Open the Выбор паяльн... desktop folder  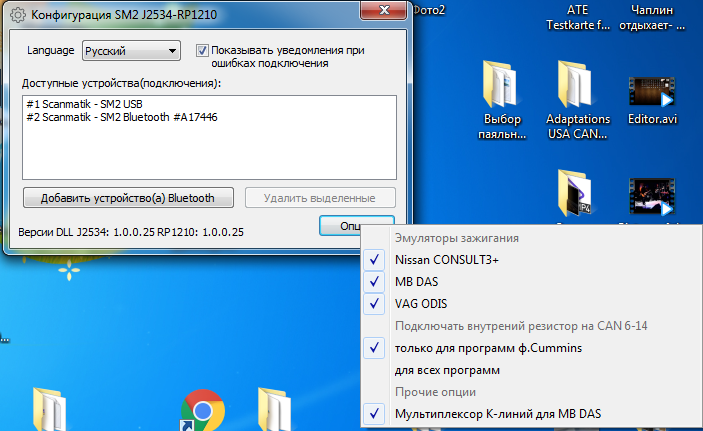point(502,100)
